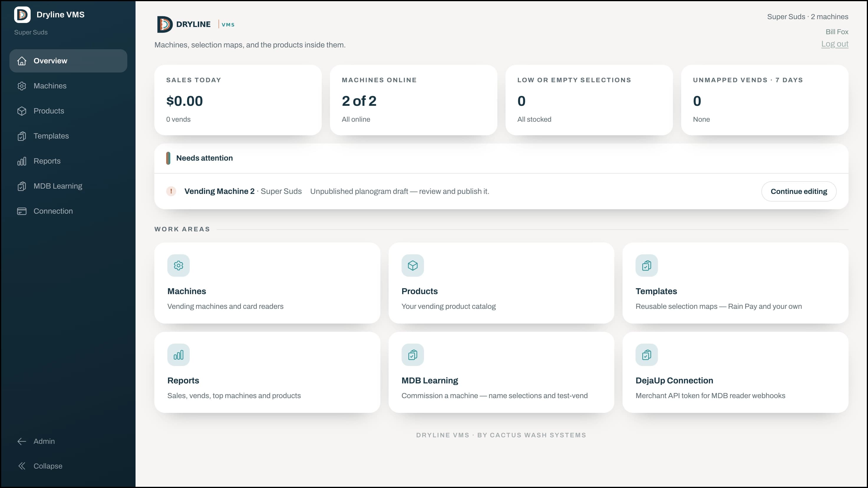Open the Machines menu item
This screenshot has width=868, height=488.
click(x=68, y=86)
